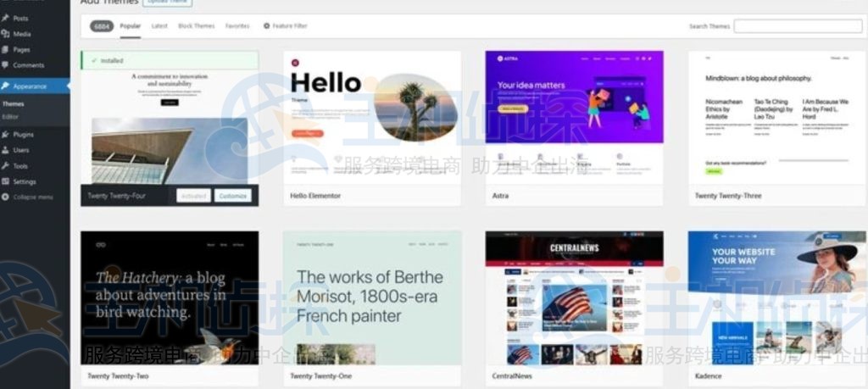Screen dimensions: 868x389
Task: Click the Appearance paintbrush icon
Action: (5, 86)
